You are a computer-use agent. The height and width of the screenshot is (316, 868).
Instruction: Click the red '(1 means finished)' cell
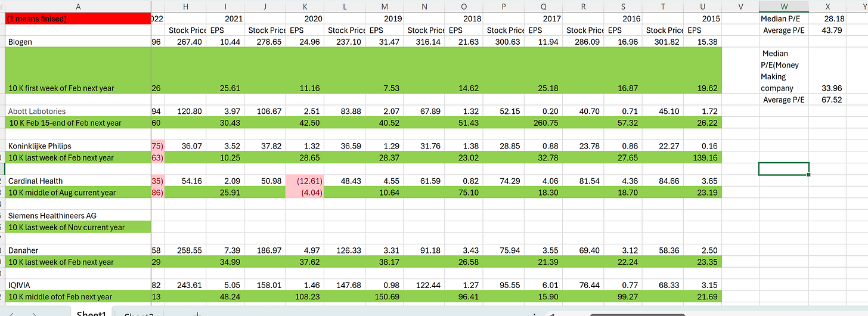click(x=79, y=18)
